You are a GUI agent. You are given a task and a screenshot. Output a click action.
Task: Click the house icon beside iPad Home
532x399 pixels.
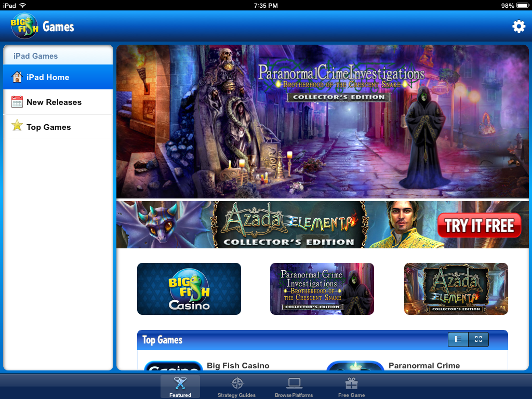click(17, 77)
